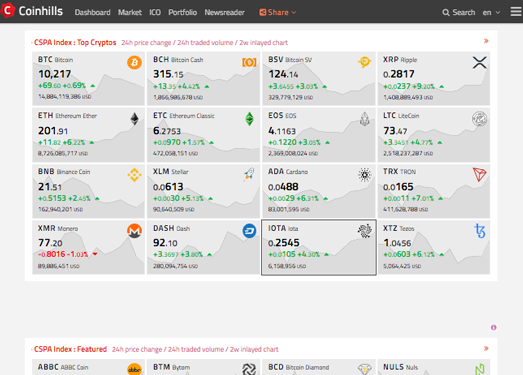Click the Coinhills logo icon
The height and width of the screenshot is (375, 523).
(x=7, y=10)
